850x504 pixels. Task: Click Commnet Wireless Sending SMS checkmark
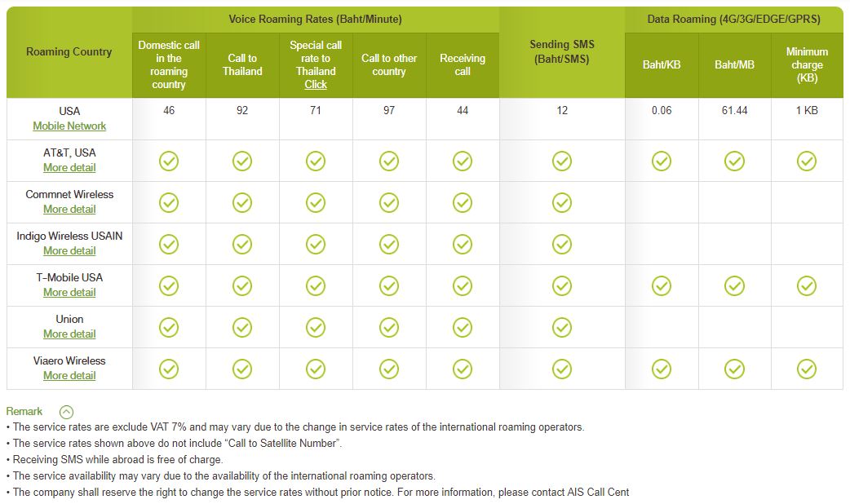[561, 203]
